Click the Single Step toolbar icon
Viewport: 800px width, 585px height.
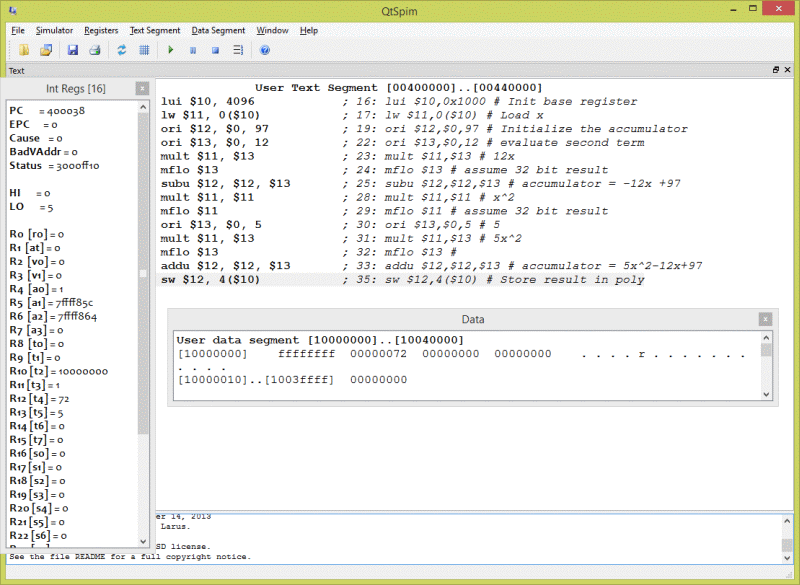pyautogui.click(x=238, y=50)
